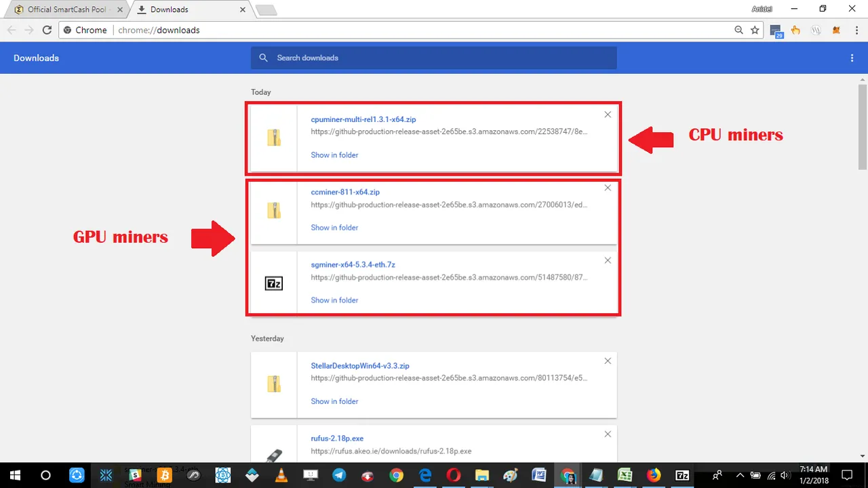Show StellarDesktopWin64-v3.3.zip in folder
The width and height of the screenshot is (868, 488).
tap(334, 401)
